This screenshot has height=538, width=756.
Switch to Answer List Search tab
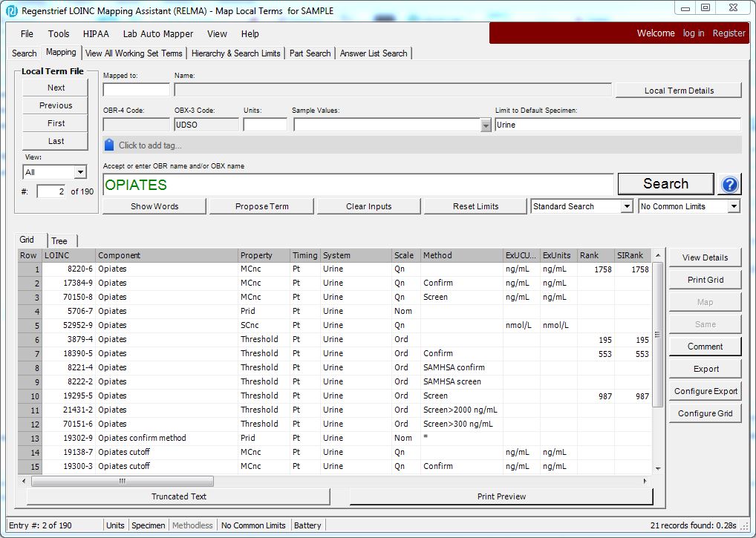(x=374, y=53)
